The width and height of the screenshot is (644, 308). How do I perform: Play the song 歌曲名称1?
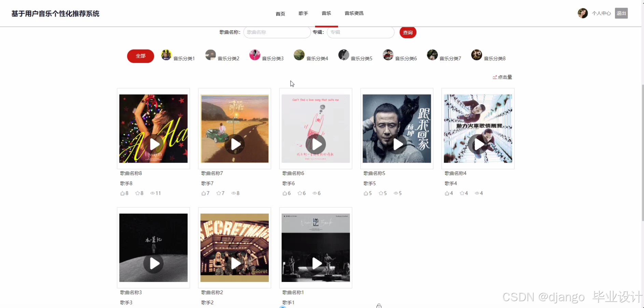pos(316,264)
